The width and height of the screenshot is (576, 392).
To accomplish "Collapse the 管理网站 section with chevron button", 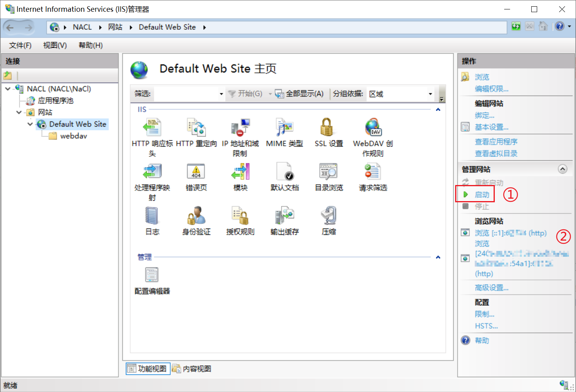I will 562,169.
